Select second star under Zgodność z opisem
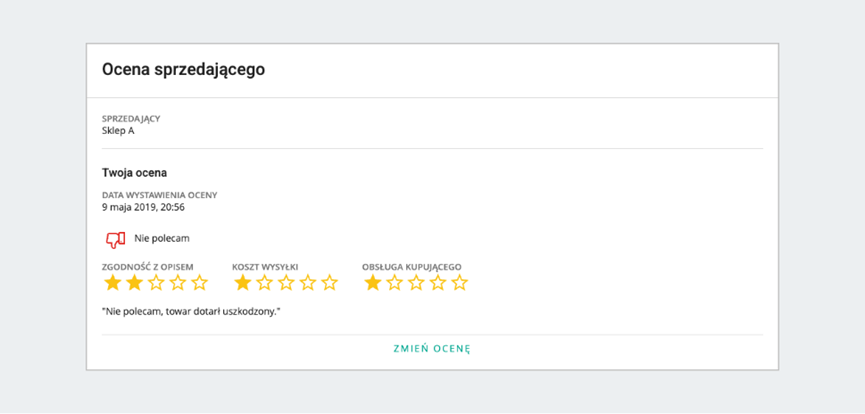The width and height of the screenshot is (865, 414). click(134, 283)
